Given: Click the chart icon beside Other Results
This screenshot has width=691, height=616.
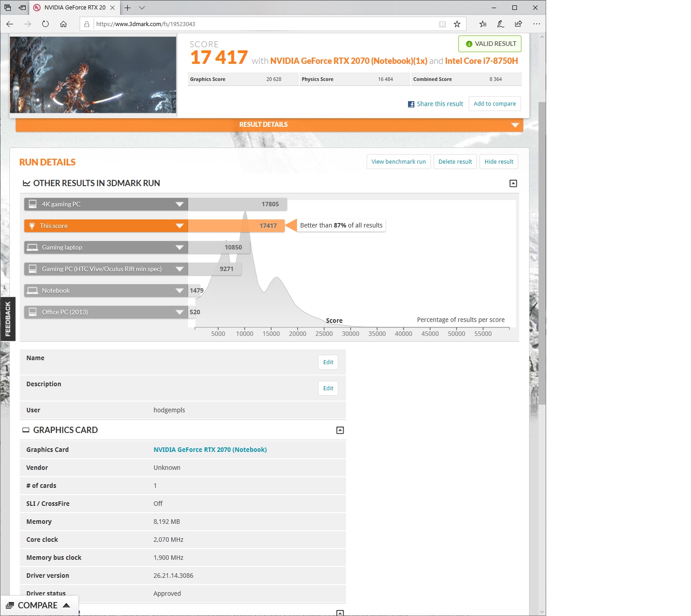Looking at the screenshot, I should click(27, 183).
